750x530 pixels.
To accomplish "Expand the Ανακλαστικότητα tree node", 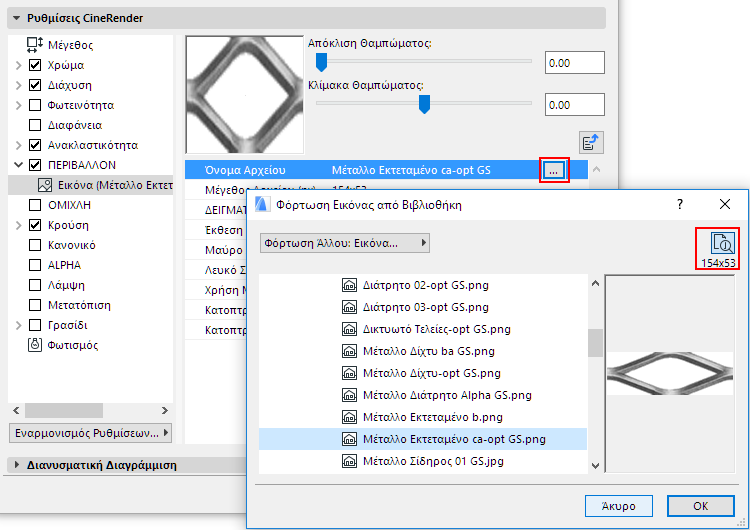I will 19,145.
